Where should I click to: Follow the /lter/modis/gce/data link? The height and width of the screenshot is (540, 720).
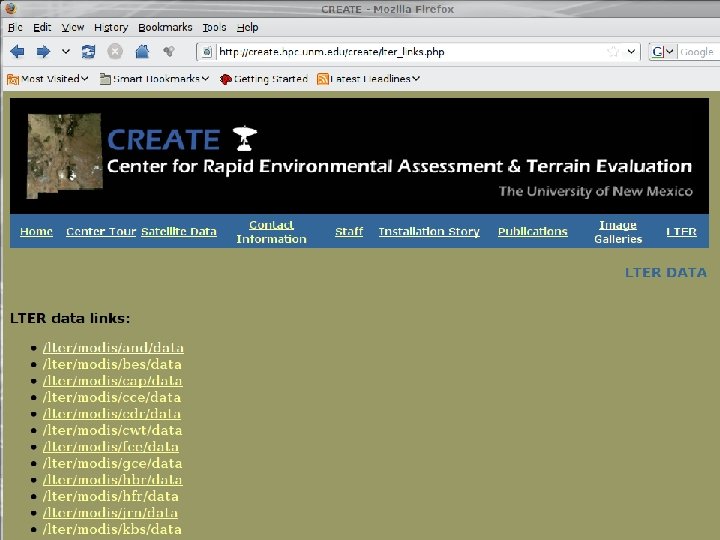click(112, 463)
